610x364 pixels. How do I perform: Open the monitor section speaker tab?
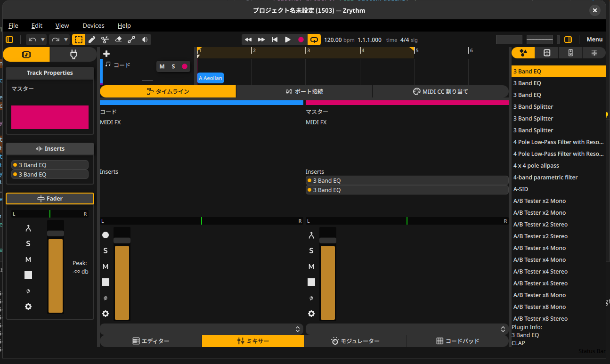(x=570, y=53)
